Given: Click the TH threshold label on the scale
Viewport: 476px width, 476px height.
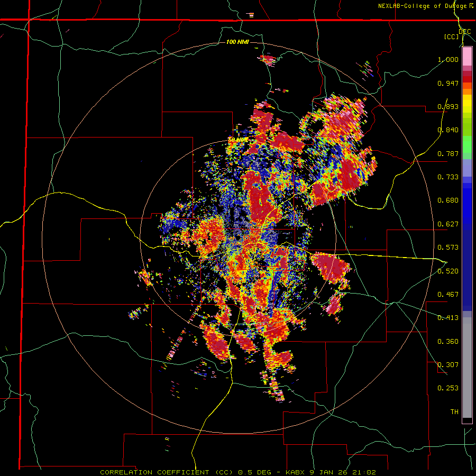Looking at the screenshot, I should point(454,412).
